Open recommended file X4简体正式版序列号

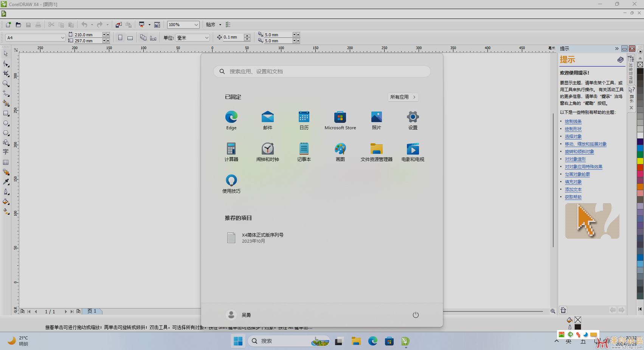click(255, 238)
